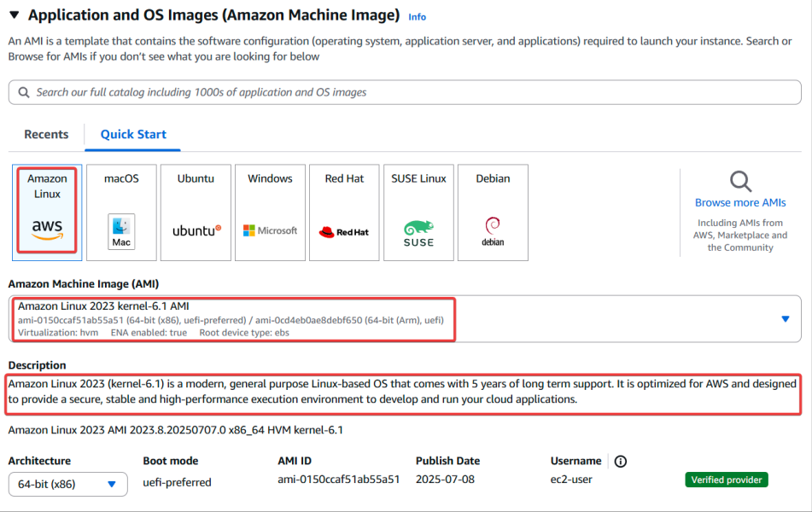Choose the macOS quick start tile
Image resolution: width=812 pixels, height=512 pixels.
pyautogui.click(x=121, y=212)
